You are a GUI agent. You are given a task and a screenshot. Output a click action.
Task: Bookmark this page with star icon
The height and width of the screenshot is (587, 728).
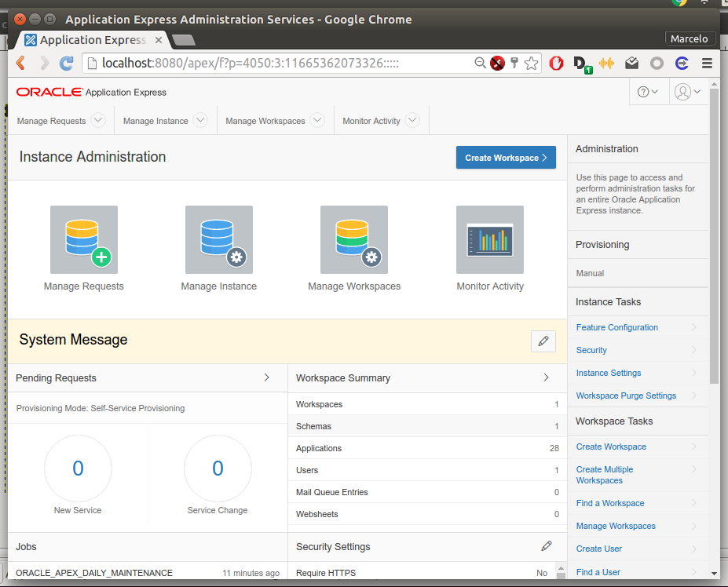532,64
